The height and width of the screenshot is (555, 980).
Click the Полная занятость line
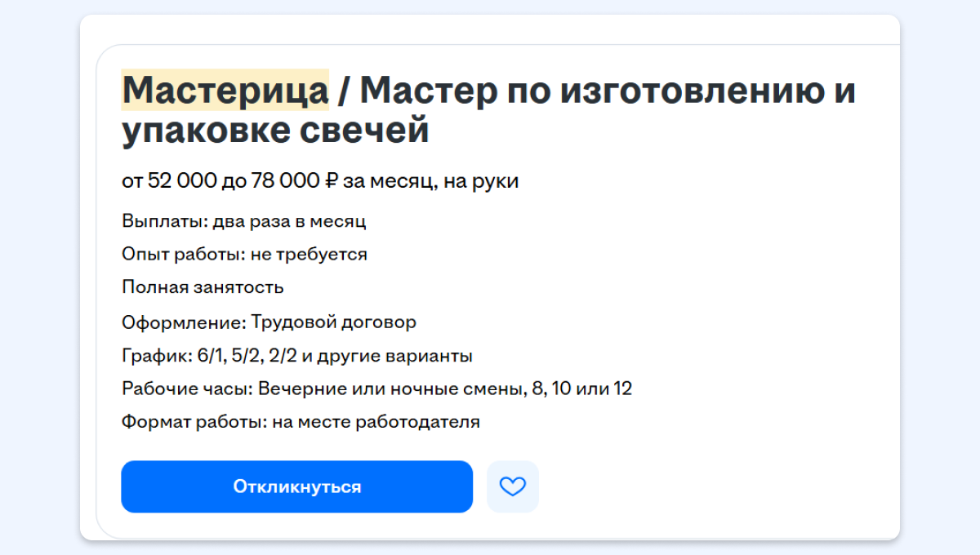pos(203,287)
